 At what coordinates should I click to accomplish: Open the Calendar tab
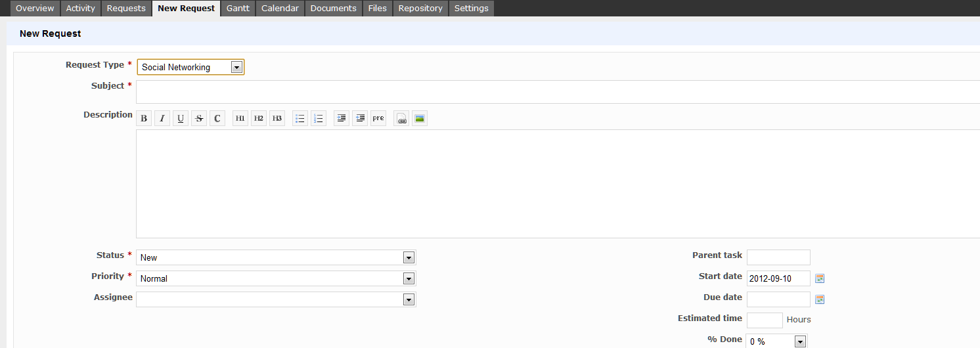(x=280, y=9)
